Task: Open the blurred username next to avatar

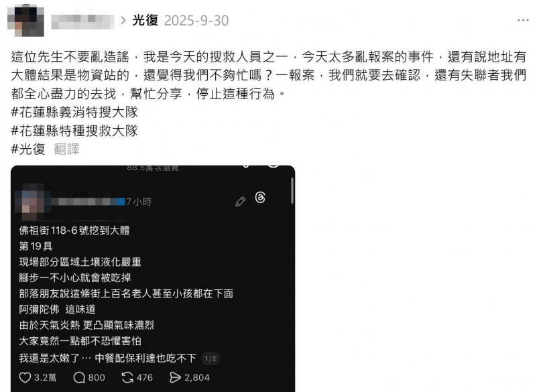Action: [82, 21]
